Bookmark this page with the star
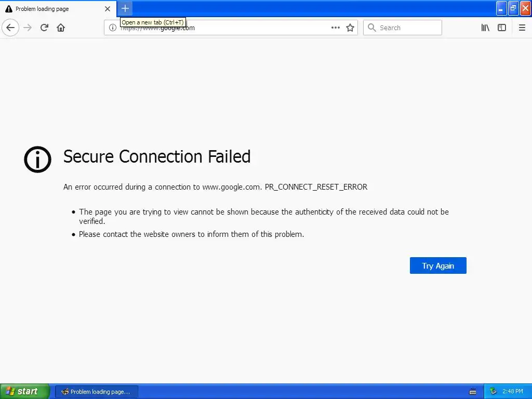 pos(350,28)
